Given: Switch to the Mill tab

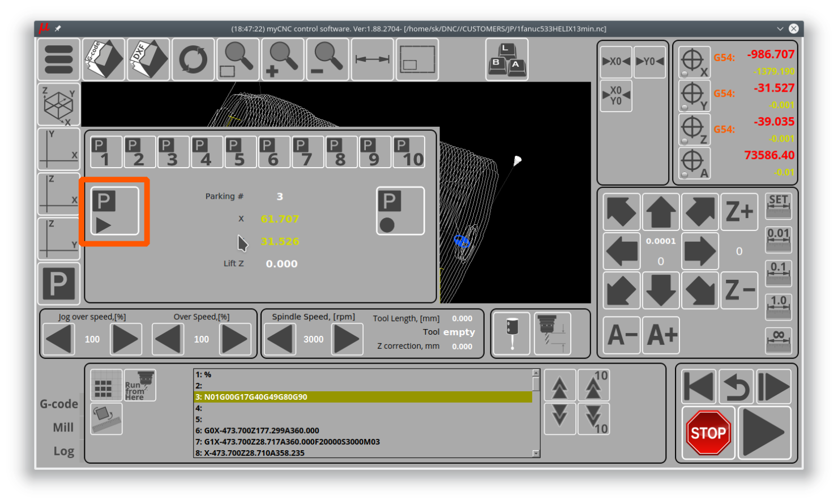Looking at the screenshot, I should (63, 428).
